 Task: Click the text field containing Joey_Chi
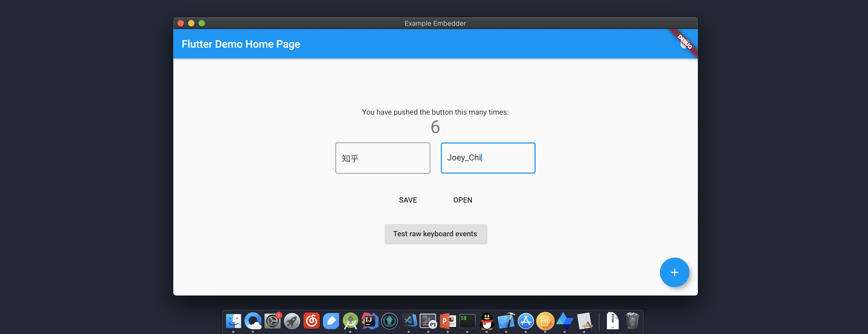pyautogui.click(x=487, y=158)
